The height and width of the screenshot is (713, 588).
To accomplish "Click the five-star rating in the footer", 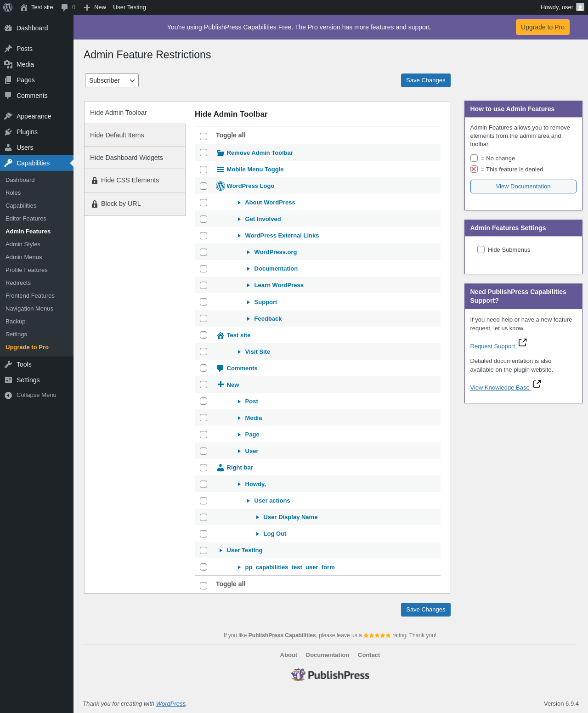I will pos(377,635).
